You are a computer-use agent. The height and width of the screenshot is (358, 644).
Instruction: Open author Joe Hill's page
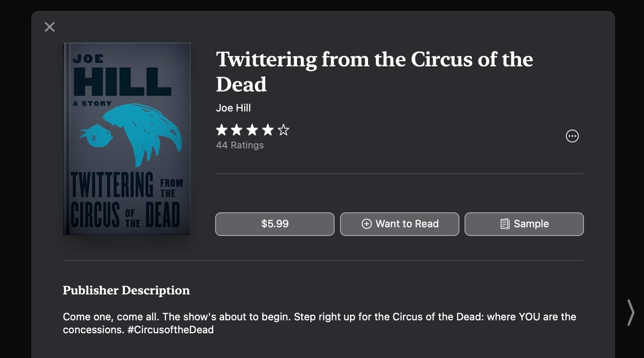233,108
